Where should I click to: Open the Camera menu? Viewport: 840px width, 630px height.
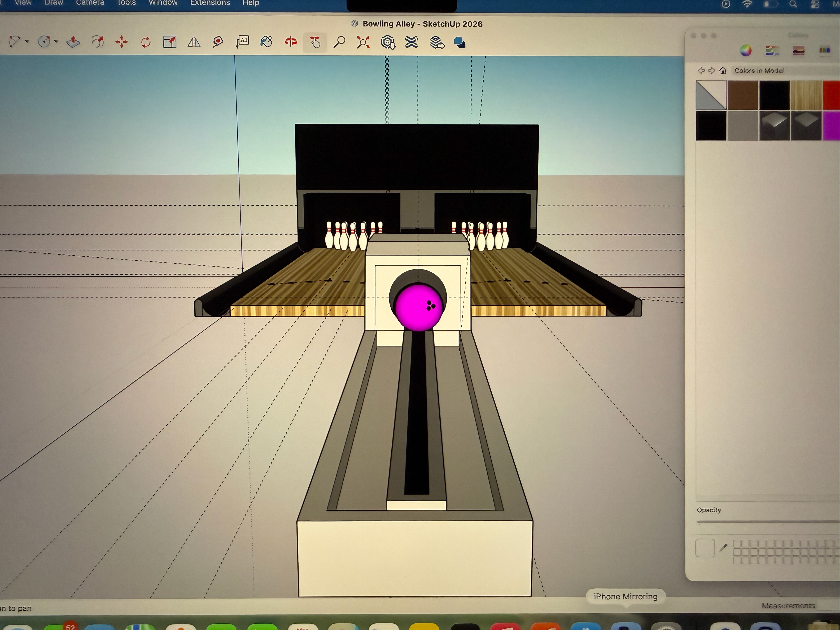point(90,3)
